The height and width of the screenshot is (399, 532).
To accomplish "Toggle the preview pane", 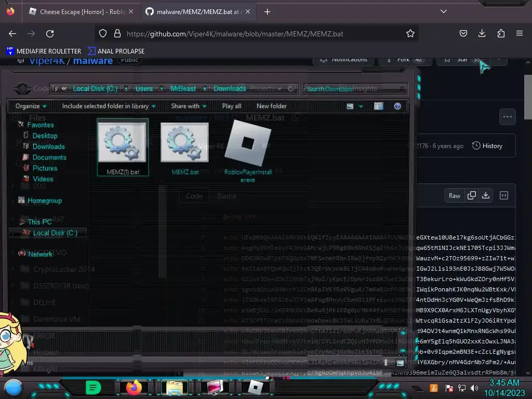I will tap(379, 106).
